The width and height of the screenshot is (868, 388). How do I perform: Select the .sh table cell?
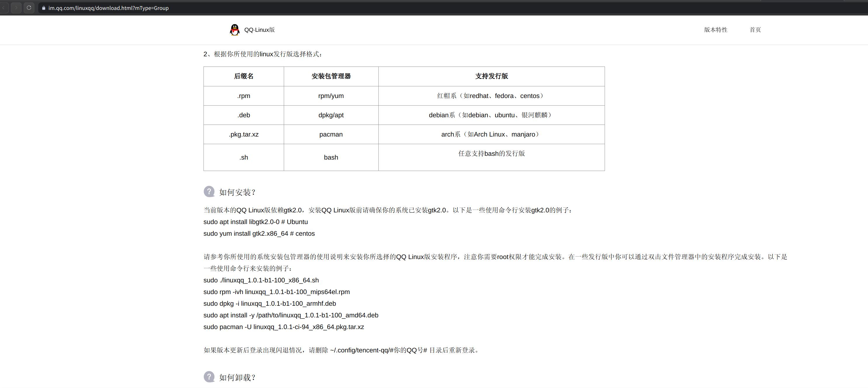[x=243, y=157]
